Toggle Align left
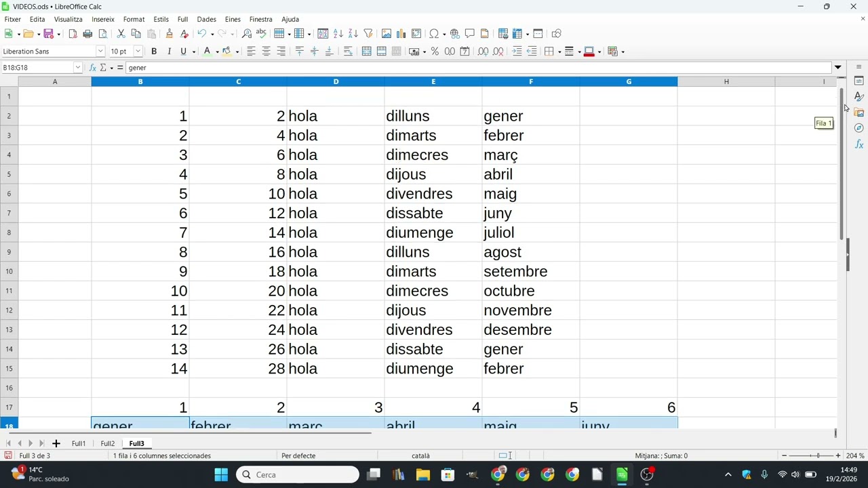The image size is (868, 488). (251, 52)
